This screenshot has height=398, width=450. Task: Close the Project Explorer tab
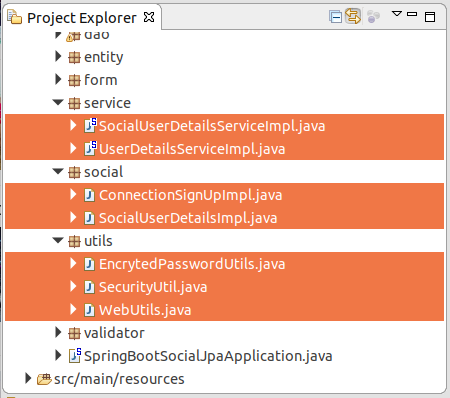point(149,17)
